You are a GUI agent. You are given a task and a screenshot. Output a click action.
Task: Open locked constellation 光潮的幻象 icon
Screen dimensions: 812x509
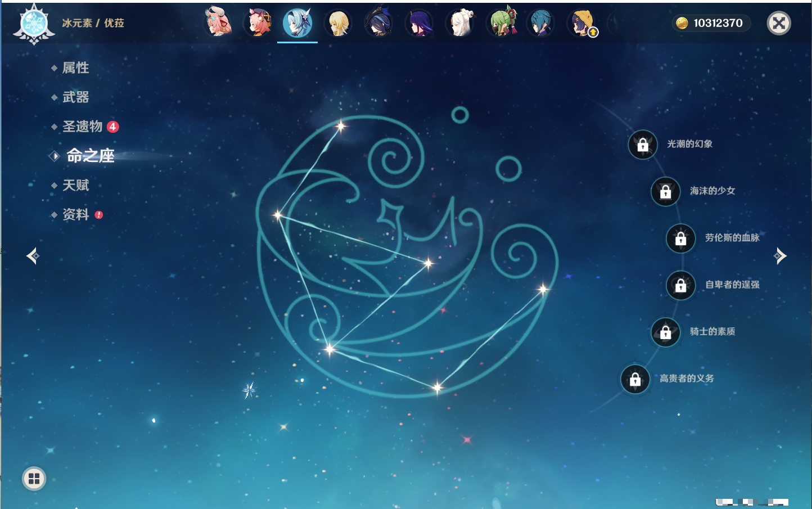click(x=643, y=145)
